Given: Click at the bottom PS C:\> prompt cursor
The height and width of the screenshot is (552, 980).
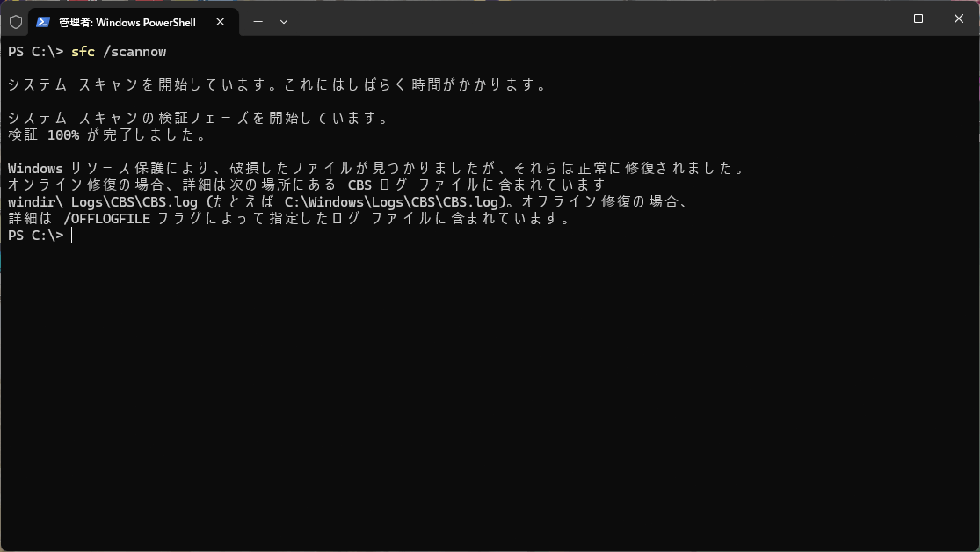Looking at the screenshot, I should point(72,236).
